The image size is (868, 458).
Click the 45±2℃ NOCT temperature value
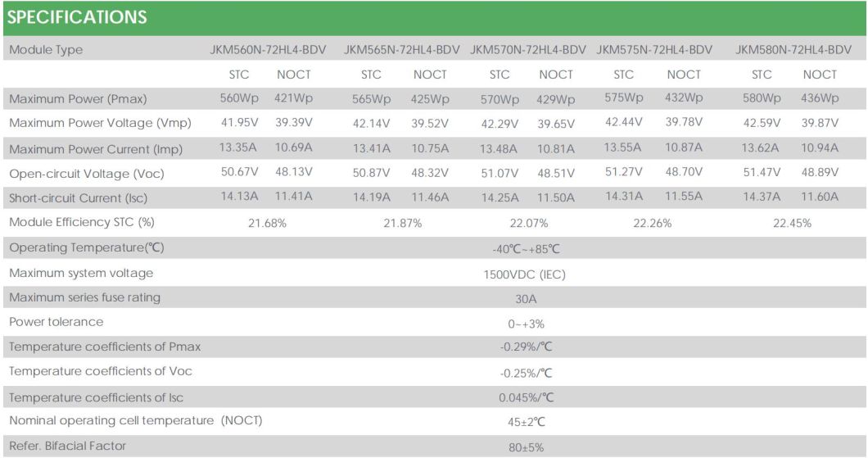[526, 422]
